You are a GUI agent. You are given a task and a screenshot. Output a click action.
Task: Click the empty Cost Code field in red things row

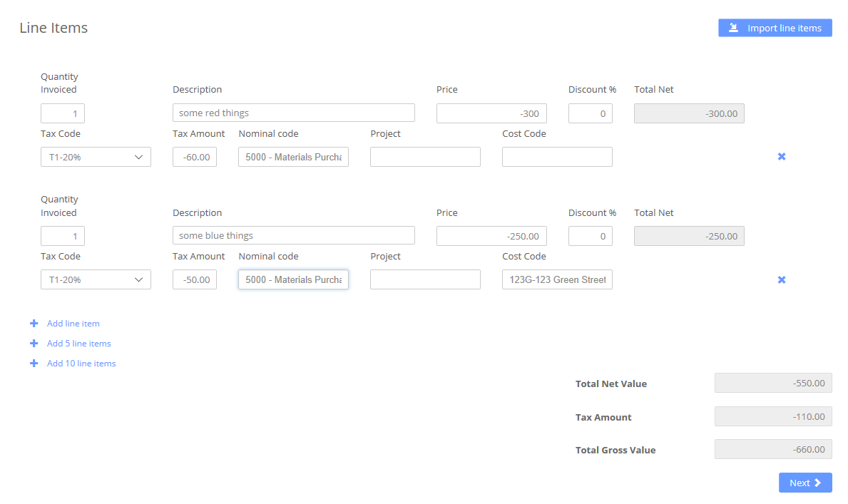pos(557,157)
